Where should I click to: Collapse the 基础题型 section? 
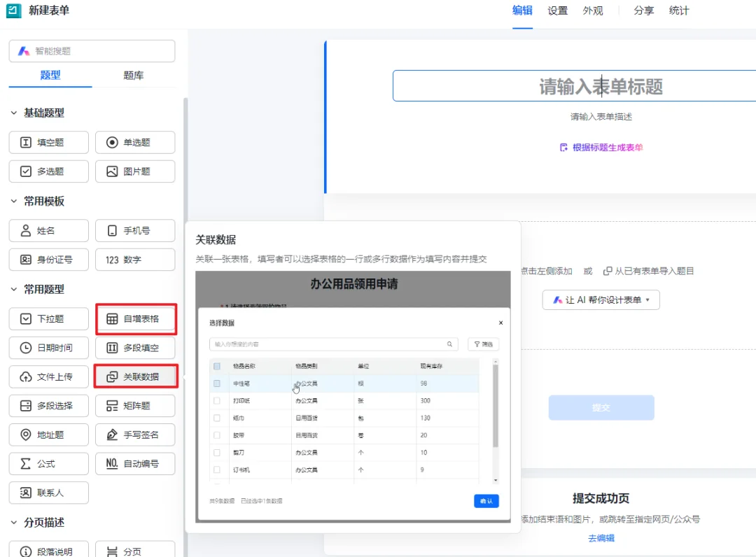pyautogui.click(x=13, y=113)
